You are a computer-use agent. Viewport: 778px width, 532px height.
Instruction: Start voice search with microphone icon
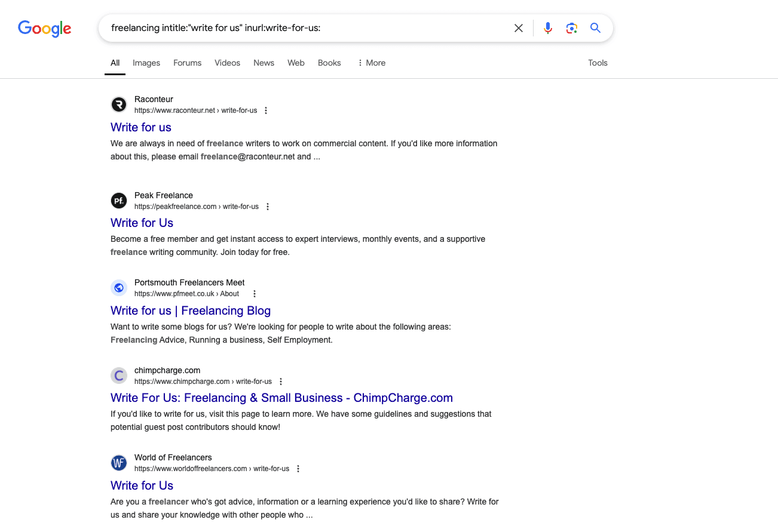tap(547, 28)
